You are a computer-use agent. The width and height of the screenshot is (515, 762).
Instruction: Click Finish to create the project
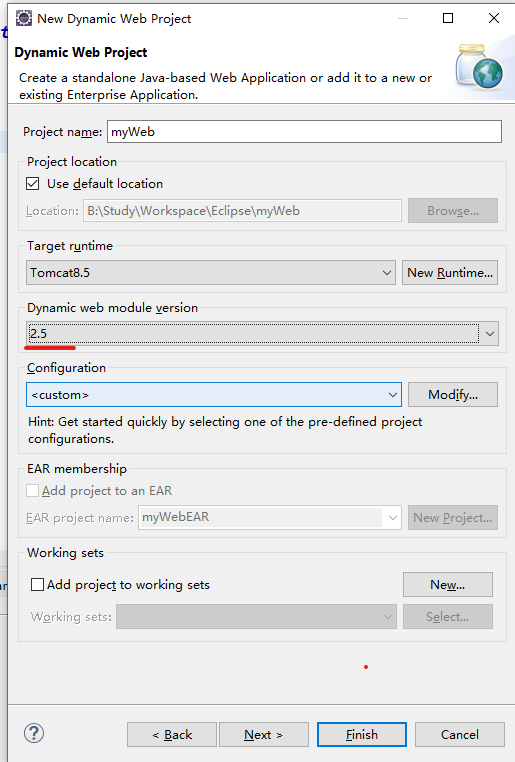click(362, 734)
